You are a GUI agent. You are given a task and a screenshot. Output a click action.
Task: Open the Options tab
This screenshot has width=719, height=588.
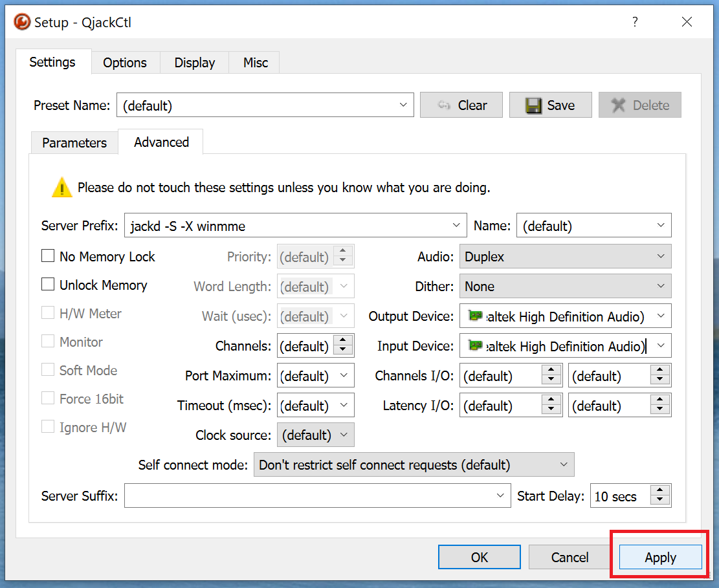tap(125, 63)
